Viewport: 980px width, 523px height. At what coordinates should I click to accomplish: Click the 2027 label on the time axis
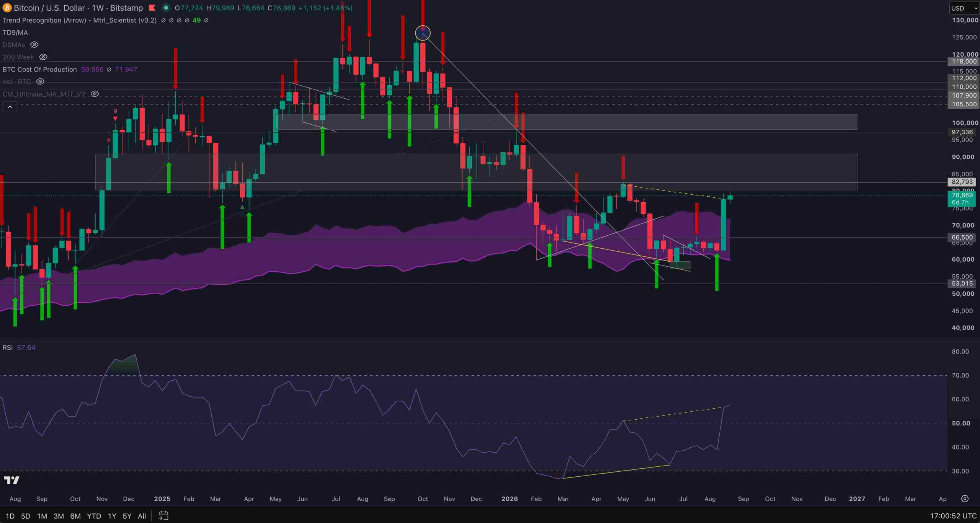click(857, 499)
